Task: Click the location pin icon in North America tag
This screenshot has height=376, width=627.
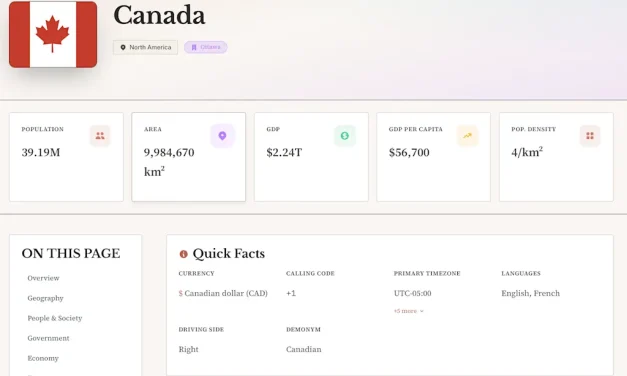Action: pyautogui.click(x=123, y=47)
